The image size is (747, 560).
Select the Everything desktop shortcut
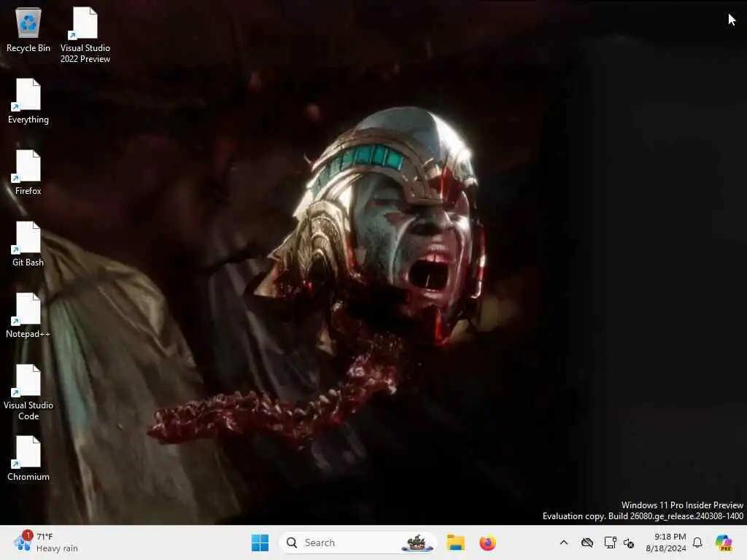28,101
